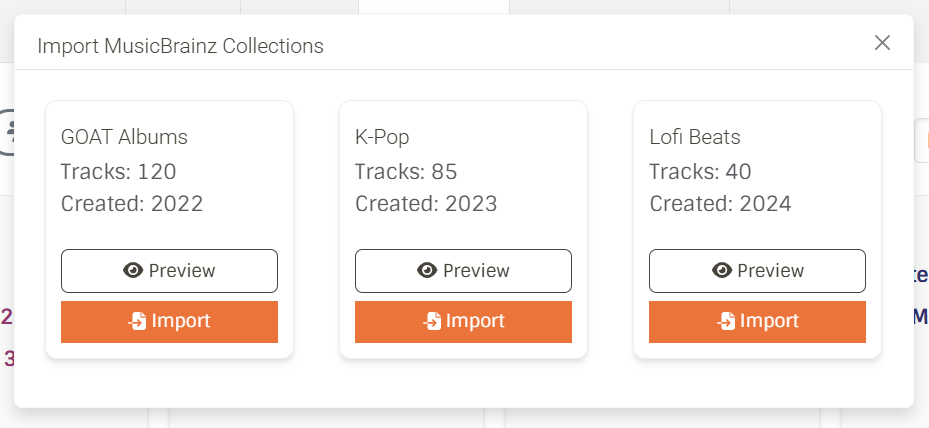929x428 pixels.
Task: Click the "Tracks: 40" text
Action: tap(700, 171)
